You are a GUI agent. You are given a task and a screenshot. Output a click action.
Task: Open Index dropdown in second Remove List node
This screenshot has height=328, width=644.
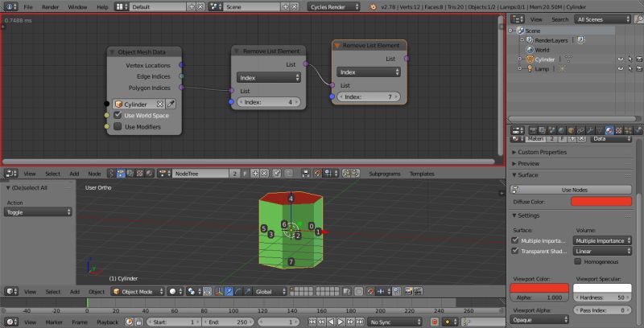369,72
